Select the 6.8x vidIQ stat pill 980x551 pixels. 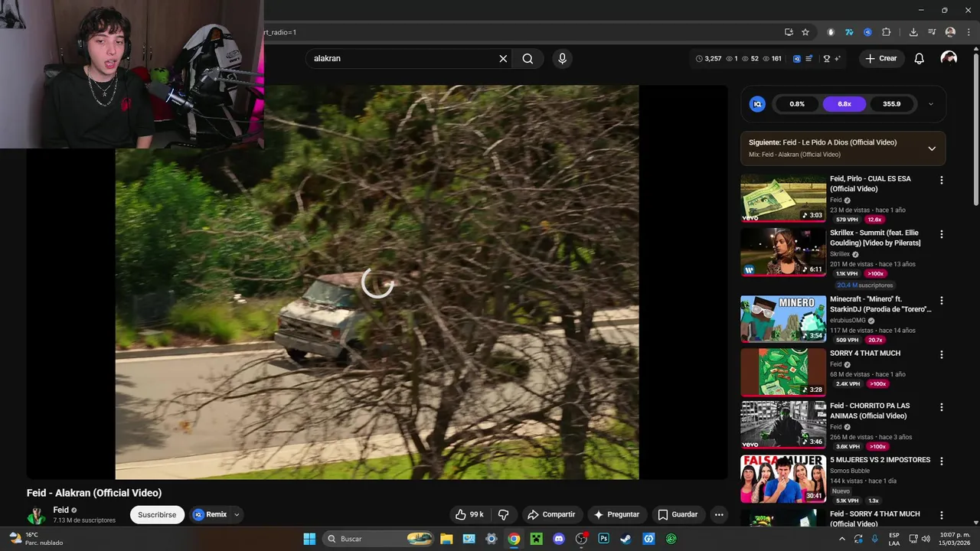coord(844,104)
